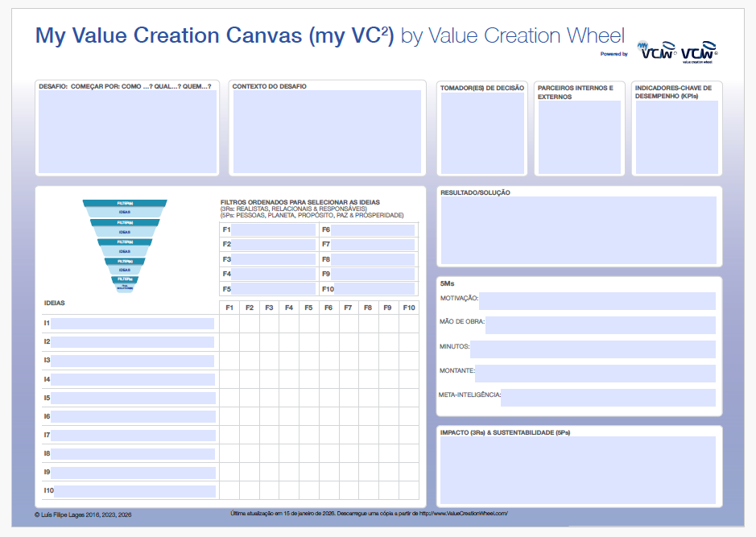Click the FILTROS ORDENADOS PARA SELECIONAR heading
Viewport: 756px width, 537px height.
(x=300, y=202)
